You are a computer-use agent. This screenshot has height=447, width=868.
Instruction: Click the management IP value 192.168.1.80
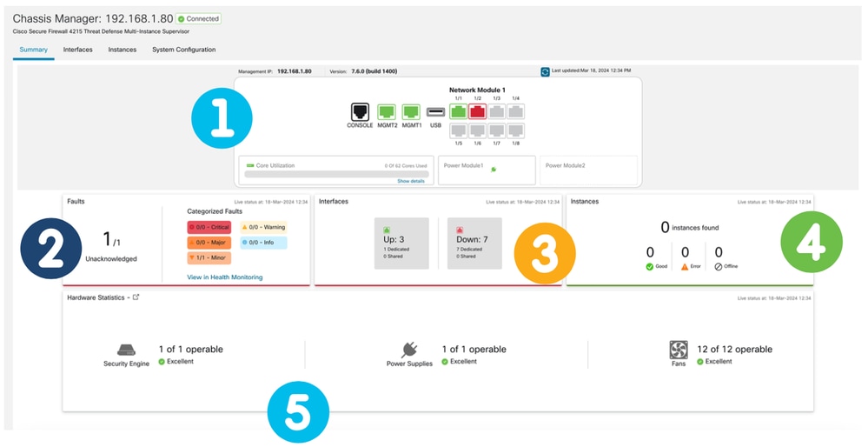tap(294, 71)
